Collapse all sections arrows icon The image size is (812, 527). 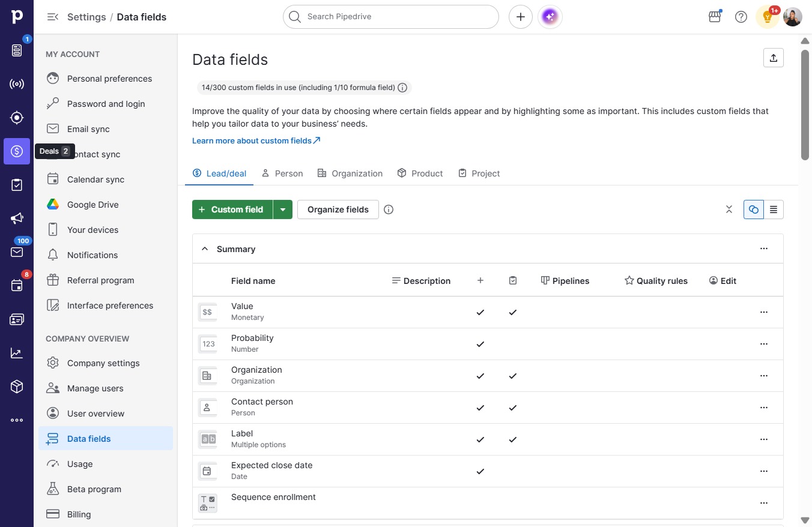point(729,209)
